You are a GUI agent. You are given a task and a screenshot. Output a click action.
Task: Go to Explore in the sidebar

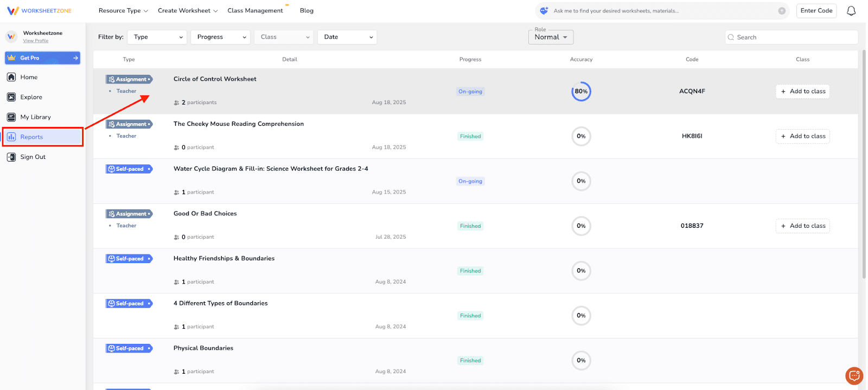click(31, 97)
